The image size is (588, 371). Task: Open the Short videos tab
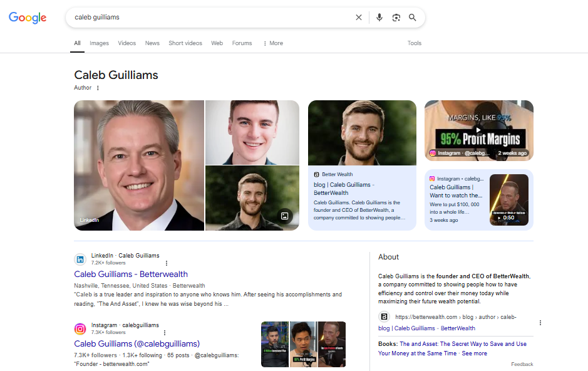185,43
